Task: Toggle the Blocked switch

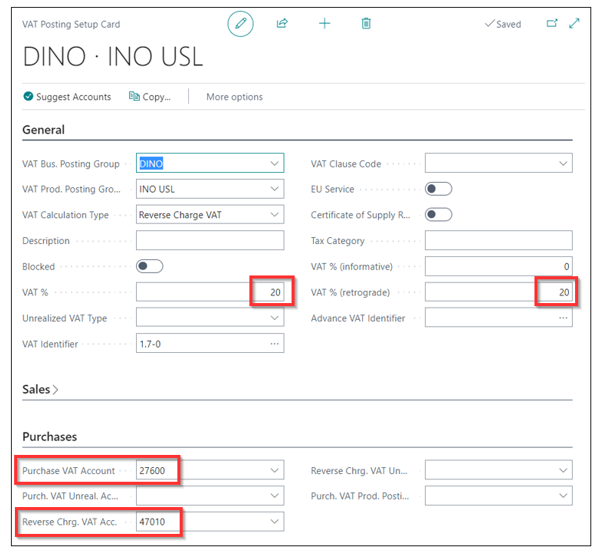Action: (150, 266)
